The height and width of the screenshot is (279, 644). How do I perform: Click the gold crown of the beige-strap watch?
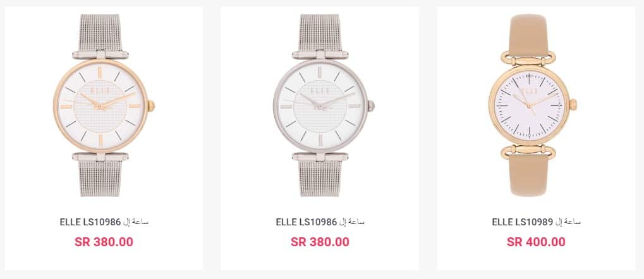(x=573, y=105)
